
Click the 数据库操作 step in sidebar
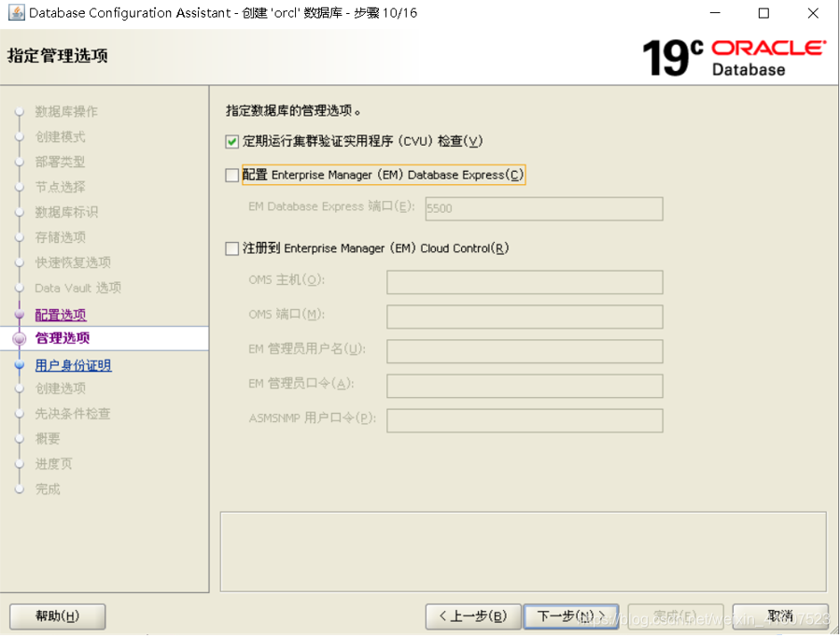click(x=66, y=111)
